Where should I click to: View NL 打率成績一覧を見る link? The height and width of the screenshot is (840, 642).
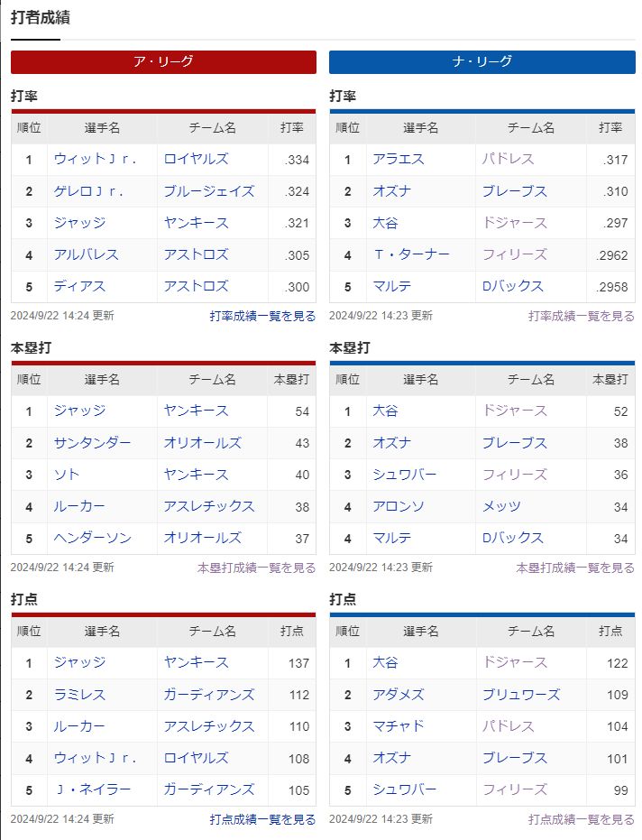(581, 316)
